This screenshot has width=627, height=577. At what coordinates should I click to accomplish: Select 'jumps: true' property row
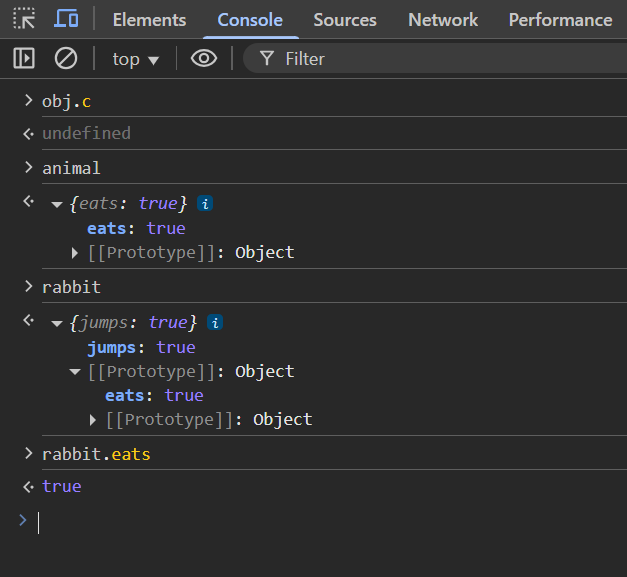[x=141, y=347]
